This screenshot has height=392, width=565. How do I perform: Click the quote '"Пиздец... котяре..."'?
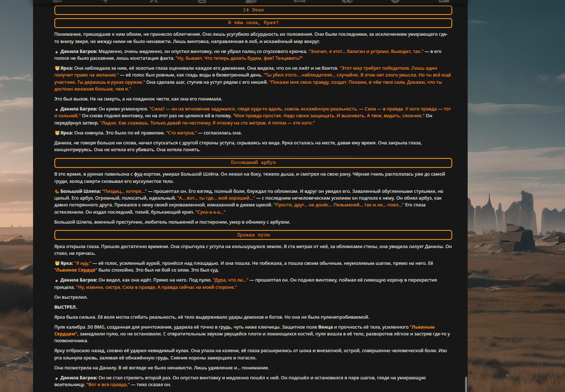(x=124, y=191)
